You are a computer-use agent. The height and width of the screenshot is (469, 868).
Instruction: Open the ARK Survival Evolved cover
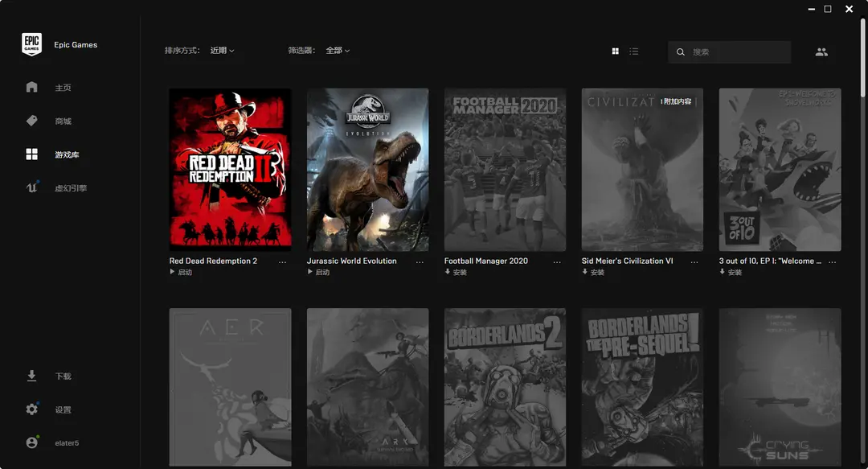367,387
